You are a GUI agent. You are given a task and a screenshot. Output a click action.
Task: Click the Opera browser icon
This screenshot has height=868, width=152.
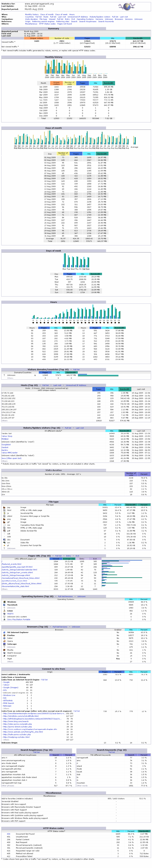point(4,641)
